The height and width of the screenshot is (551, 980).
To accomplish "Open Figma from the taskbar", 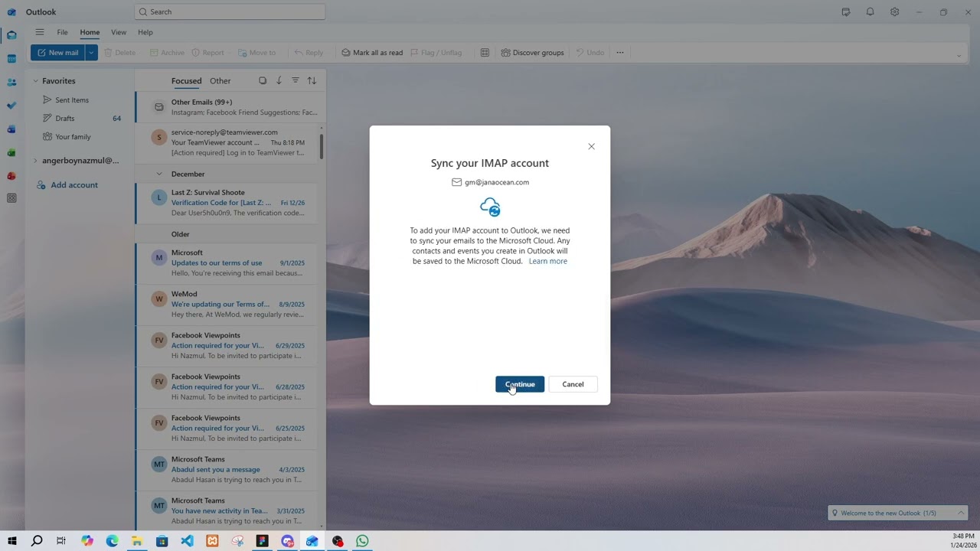I will (263, 541).
